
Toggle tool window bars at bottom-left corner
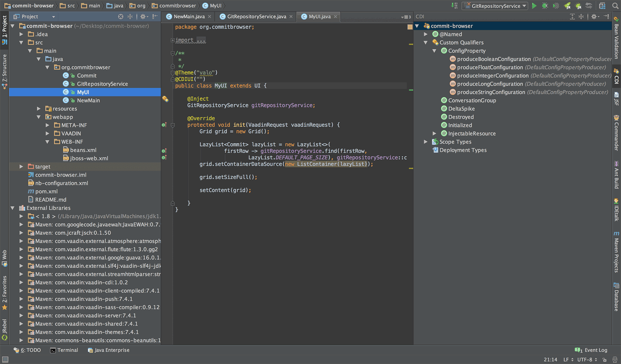point(5,359)
